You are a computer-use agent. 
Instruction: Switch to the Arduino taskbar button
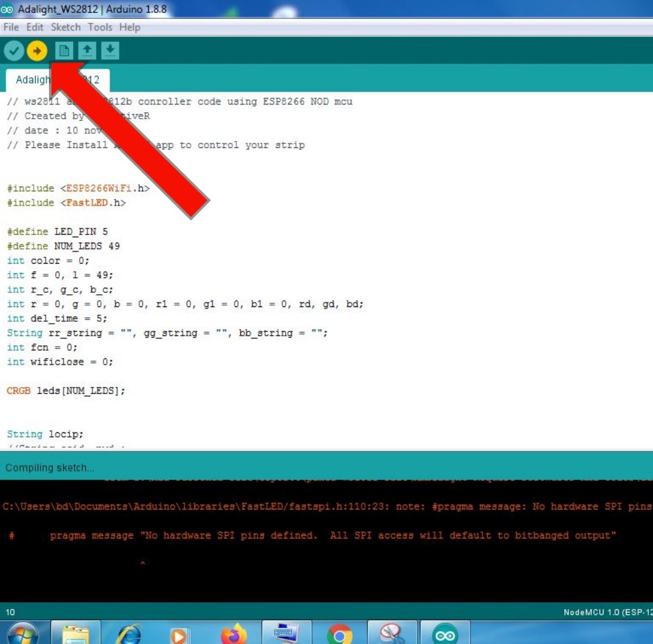[x=445, y=633]
